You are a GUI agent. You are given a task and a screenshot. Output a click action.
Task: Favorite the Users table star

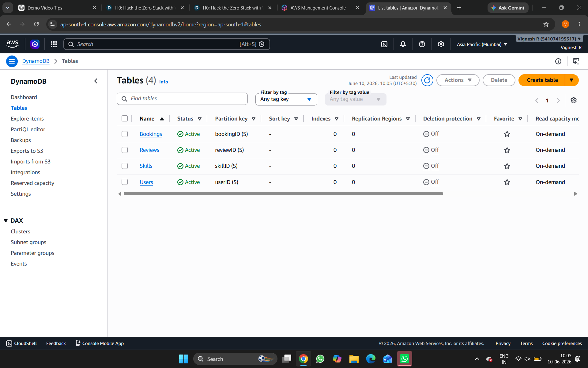tap(507, 182)
